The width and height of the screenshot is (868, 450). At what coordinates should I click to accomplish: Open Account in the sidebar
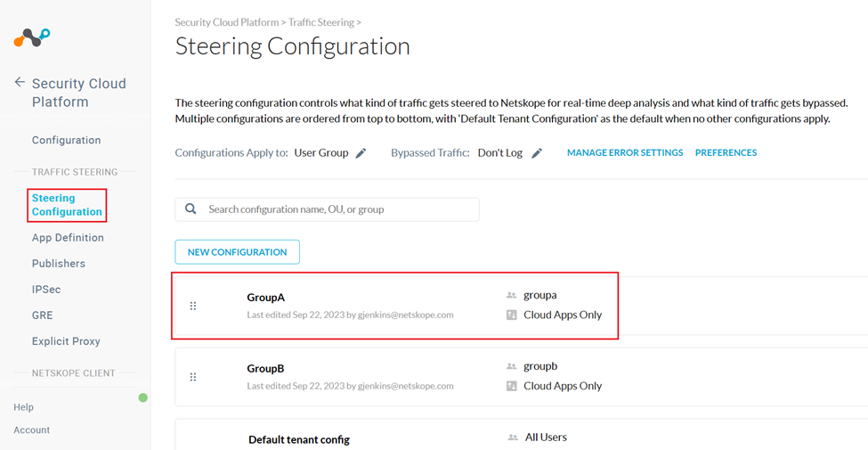(31, 430)
